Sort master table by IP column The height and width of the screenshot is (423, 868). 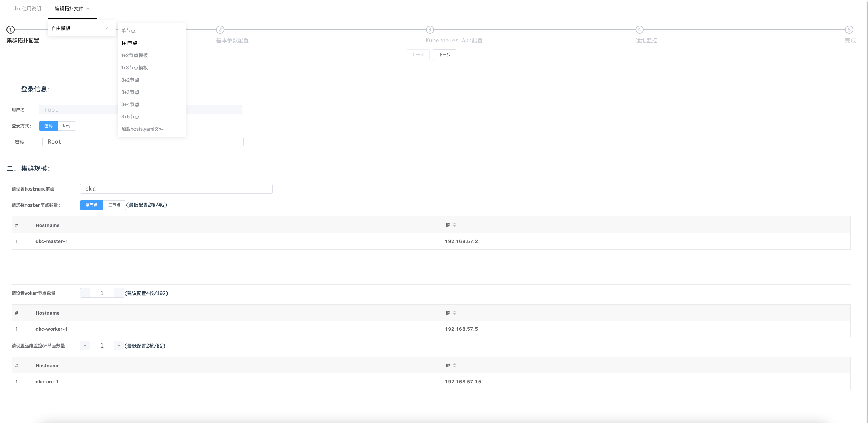click(454, 225)
